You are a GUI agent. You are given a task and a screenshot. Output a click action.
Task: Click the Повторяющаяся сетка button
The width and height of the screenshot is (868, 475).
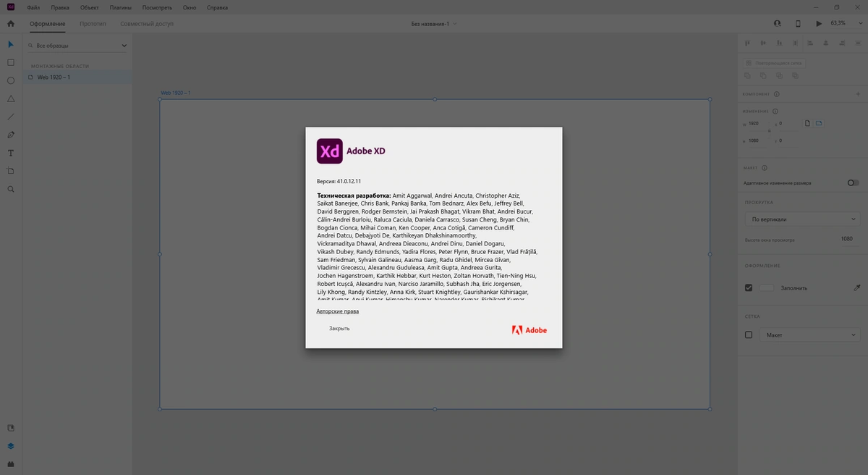774,63
